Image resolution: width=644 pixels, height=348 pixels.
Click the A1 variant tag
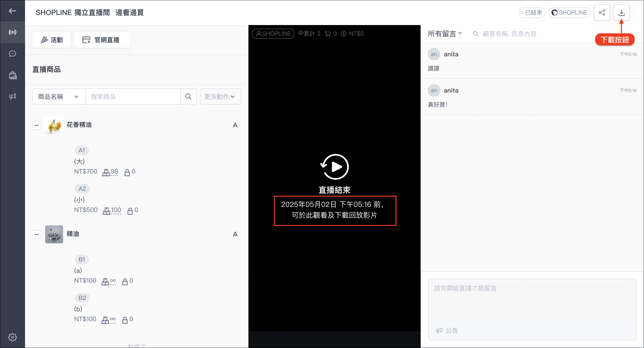[82, 150]
